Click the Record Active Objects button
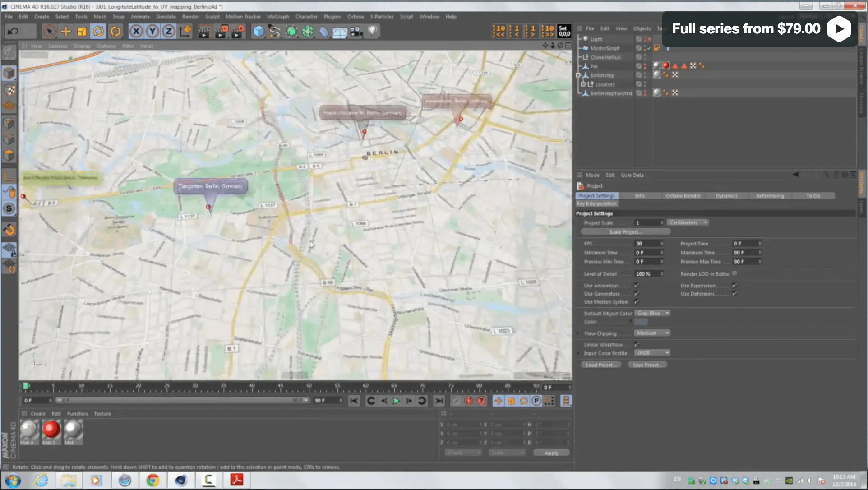Screen dimensions: 868x490 coord(456,401)
